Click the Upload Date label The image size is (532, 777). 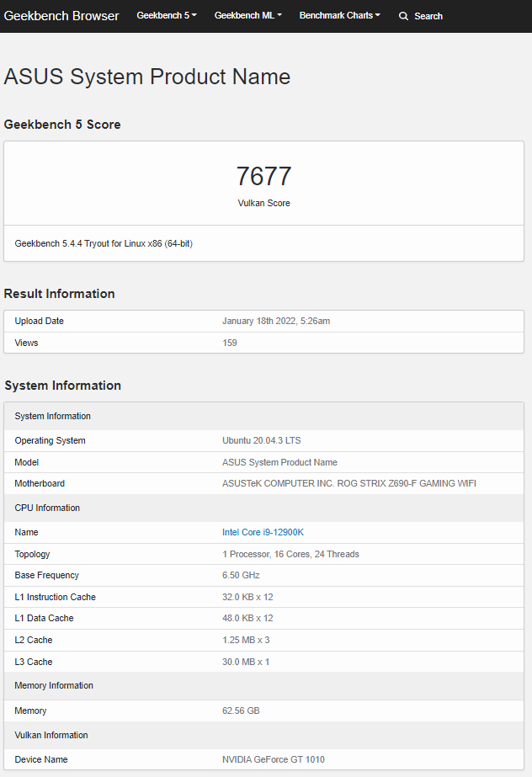[x=39, y=321]
